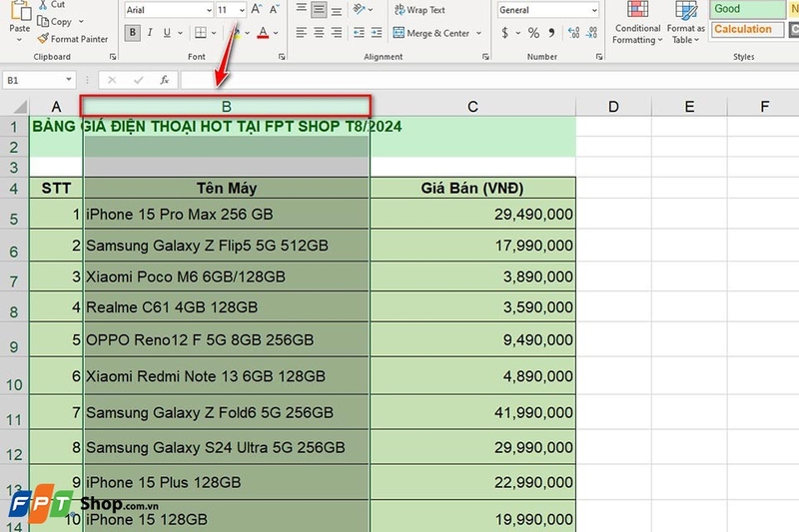The image size is (799, 532).
Task: Click the Increase Decimal icon
Action: tap(573, 33)
